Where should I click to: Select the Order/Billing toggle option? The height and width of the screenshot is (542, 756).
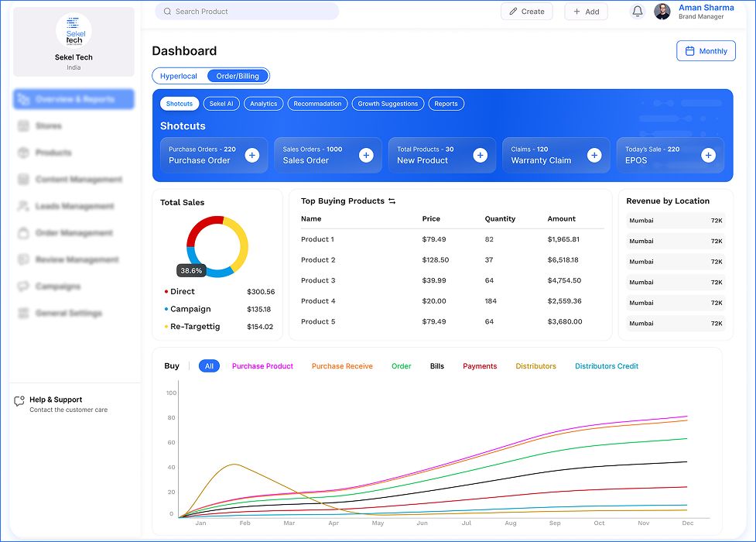pos(237,76)
